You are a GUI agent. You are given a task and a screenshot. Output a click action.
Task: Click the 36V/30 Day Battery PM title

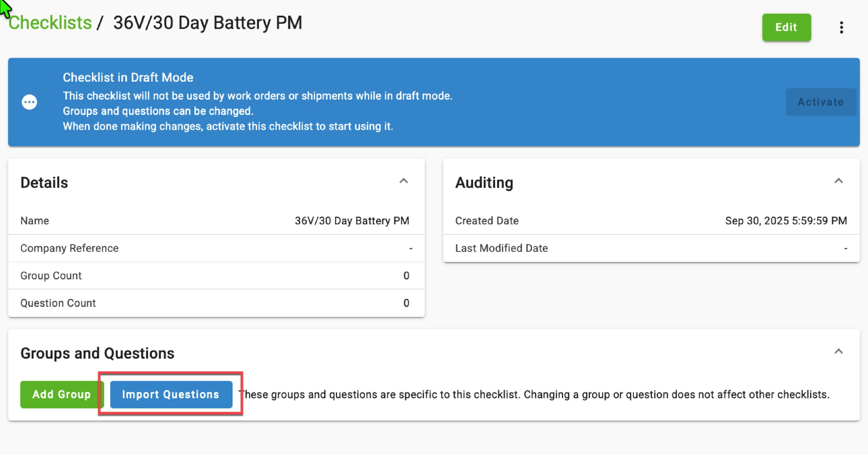point(207,23)
